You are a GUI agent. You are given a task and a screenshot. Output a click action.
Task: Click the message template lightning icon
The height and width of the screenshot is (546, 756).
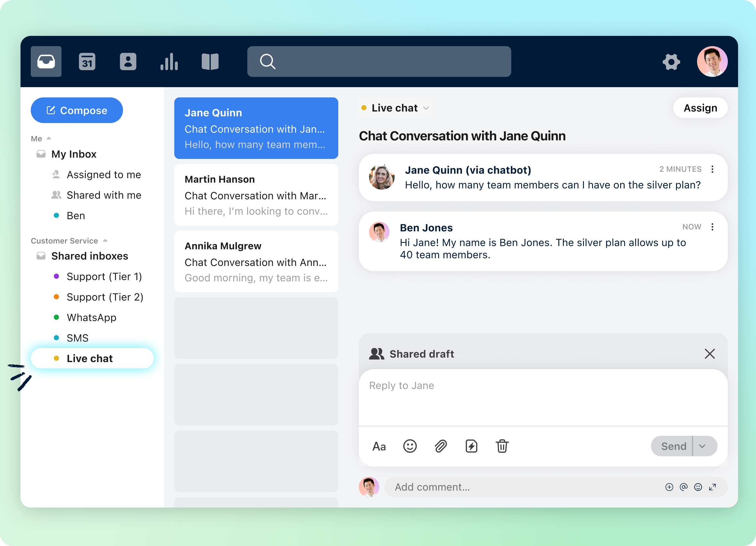471,446
